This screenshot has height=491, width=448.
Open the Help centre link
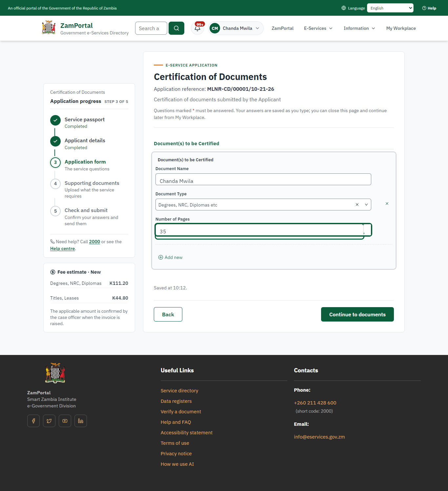pos(63,248)
